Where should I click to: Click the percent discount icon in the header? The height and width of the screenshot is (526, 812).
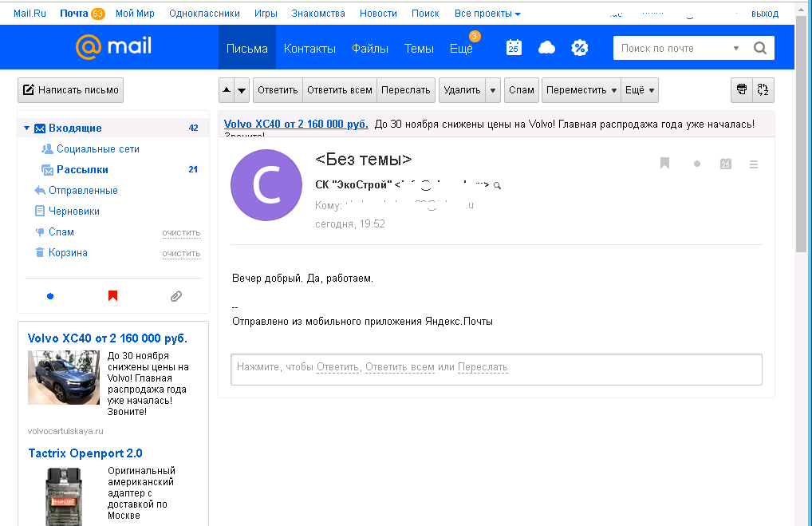point(580,48)
